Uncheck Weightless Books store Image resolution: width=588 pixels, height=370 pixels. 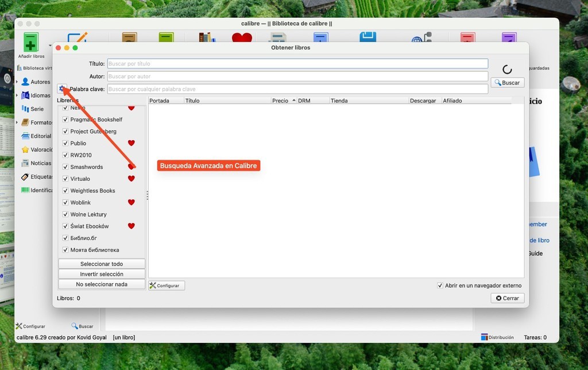tap(65, 191)
